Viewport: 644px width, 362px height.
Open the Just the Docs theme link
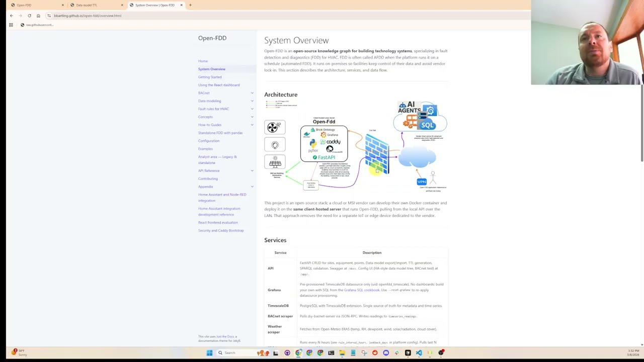click(225, 337)
